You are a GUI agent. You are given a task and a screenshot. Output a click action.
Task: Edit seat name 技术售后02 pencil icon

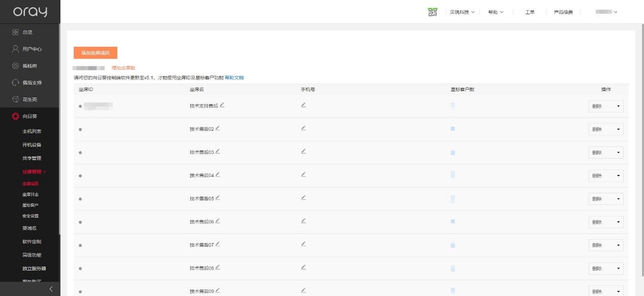tap(218, 128)
